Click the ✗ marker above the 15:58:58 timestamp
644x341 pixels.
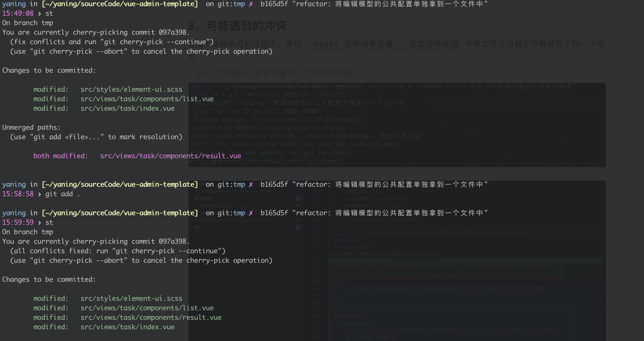tap(251, 184)
